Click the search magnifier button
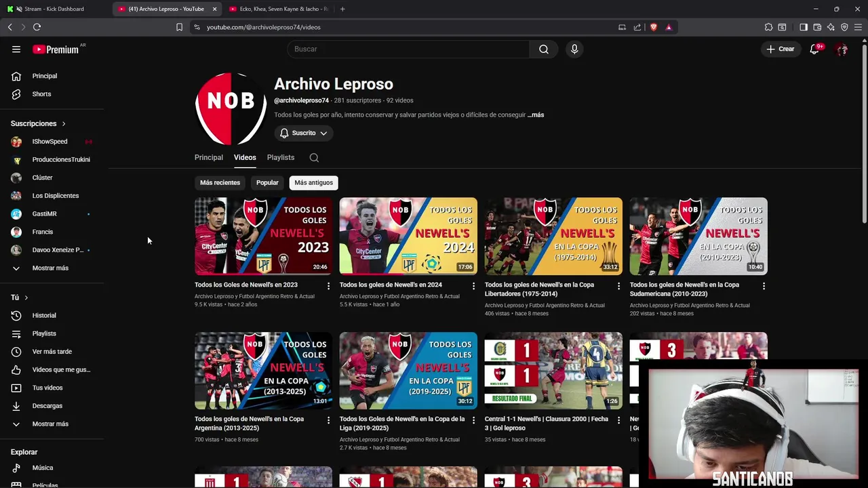The width and height of the screenshot is (868, 488). tap(544, 49)
